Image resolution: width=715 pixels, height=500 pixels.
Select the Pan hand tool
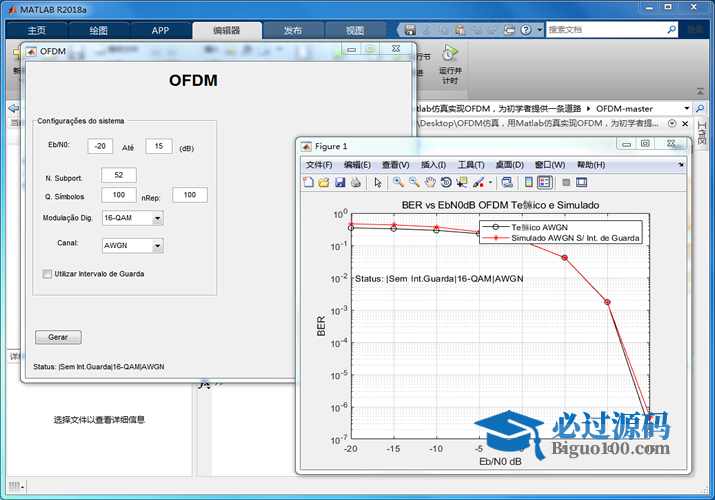click(x=430, y=182)
